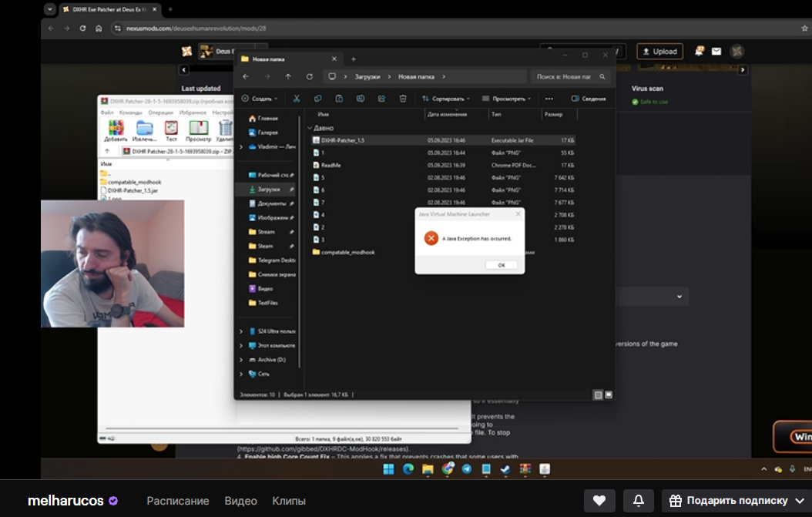The width and height of the screenshot is (812, 517).
Task: Click OK in the Java error dialog
Action: coord(501,264)
